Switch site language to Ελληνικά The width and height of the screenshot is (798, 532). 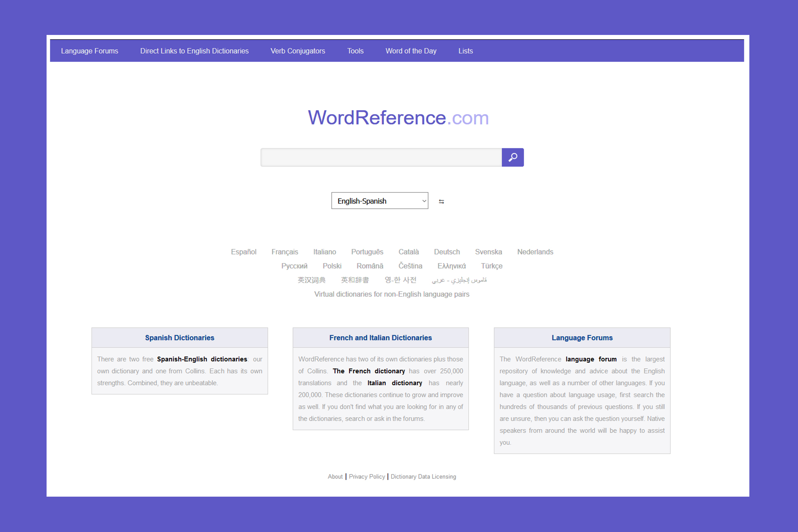451,266
